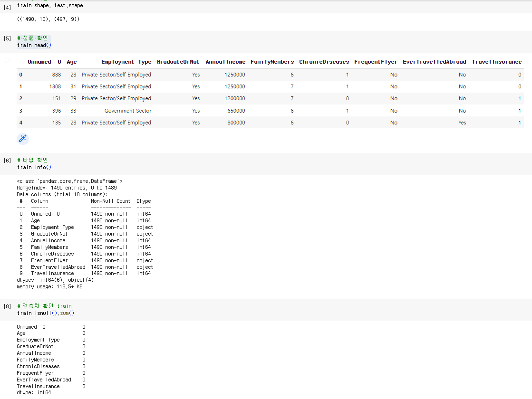Click the 'Age' table column header
Viewport: 532px width, 399px height.
[72, 62]
